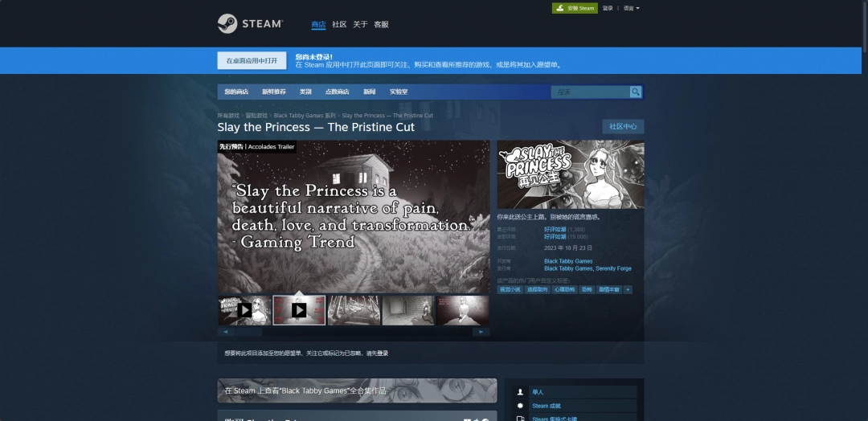The image size is (868, 421).
Task: Open the 语言 language dropdown
Action: point(631,8)
